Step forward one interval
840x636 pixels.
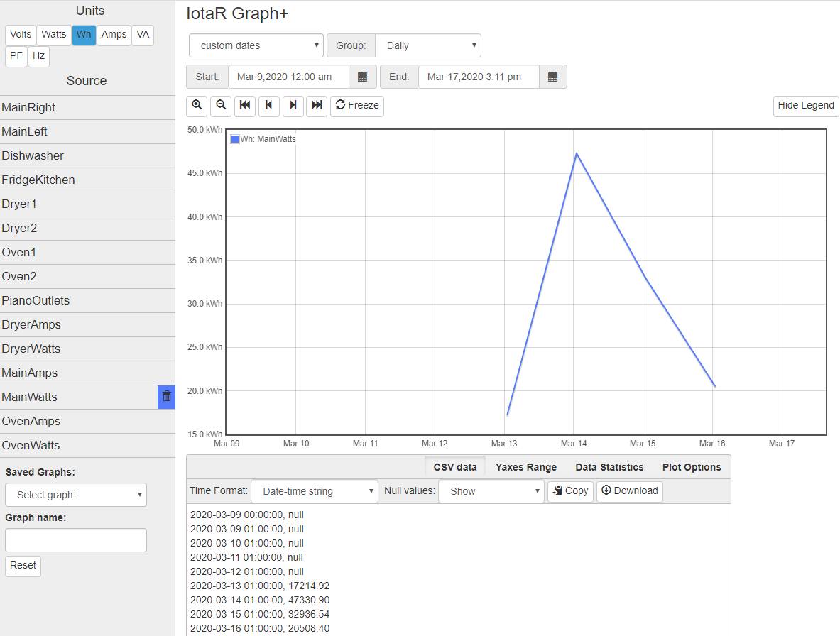click(293, 106)
